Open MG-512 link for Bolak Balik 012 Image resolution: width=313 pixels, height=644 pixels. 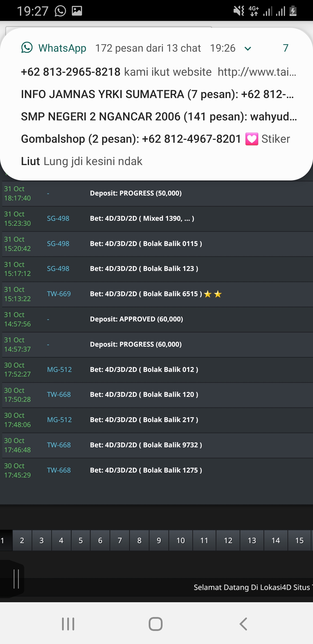59,370
